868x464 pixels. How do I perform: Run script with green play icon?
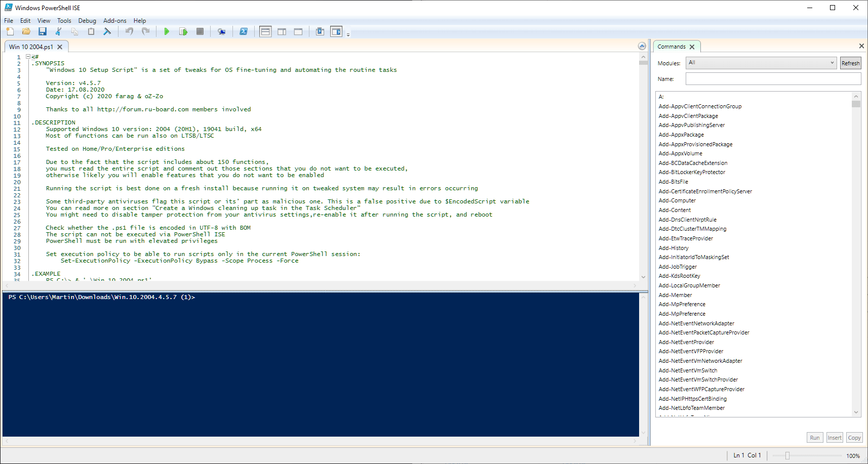tap(167, 31)
